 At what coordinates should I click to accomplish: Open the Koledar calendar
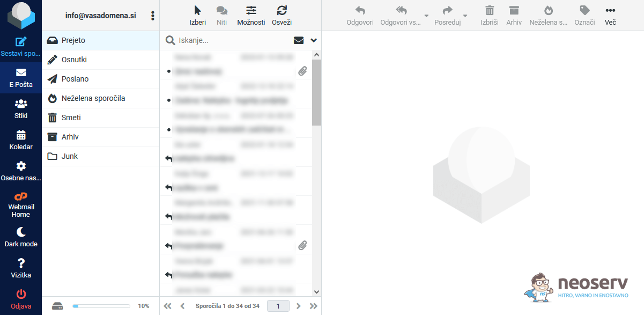point(21,135)
